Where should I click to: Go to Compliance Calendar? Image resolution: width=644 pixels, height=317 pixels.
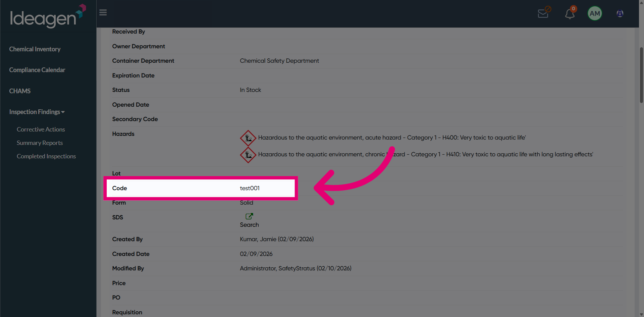pos(37,70)
